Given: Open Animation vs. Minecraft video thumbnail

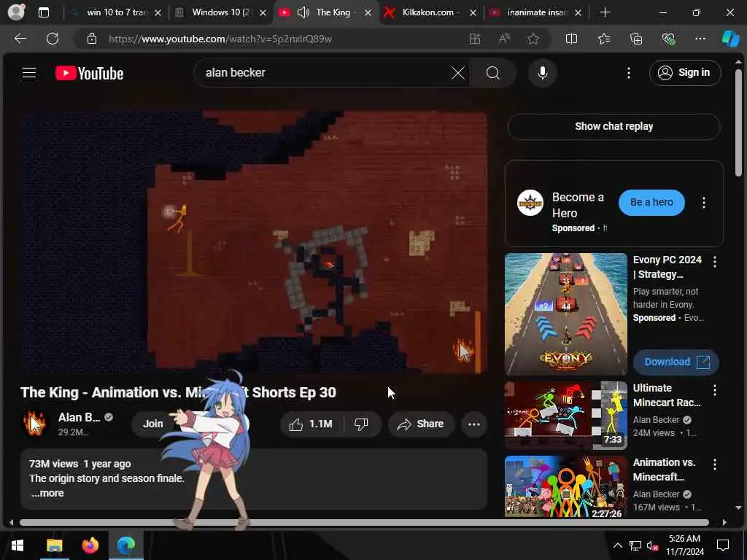Looking at the screenshot, I should coord(565,486).
